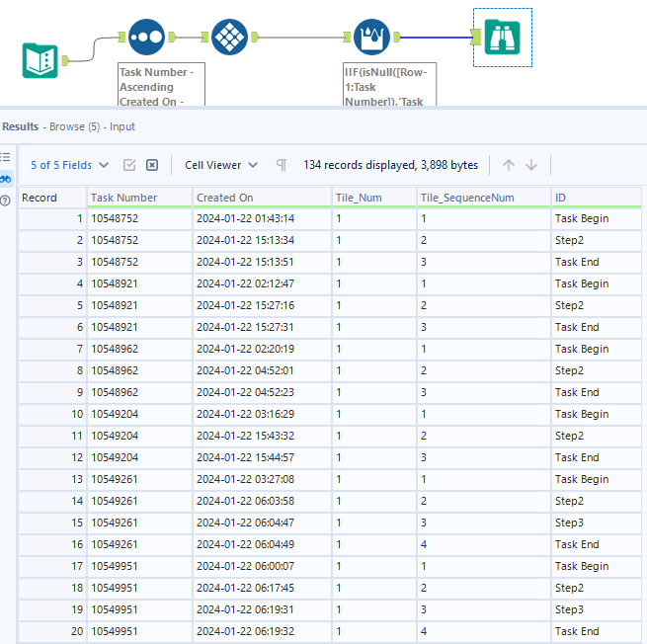
Task: Click the 134 records displayed status text
Action: pos(391,165)
